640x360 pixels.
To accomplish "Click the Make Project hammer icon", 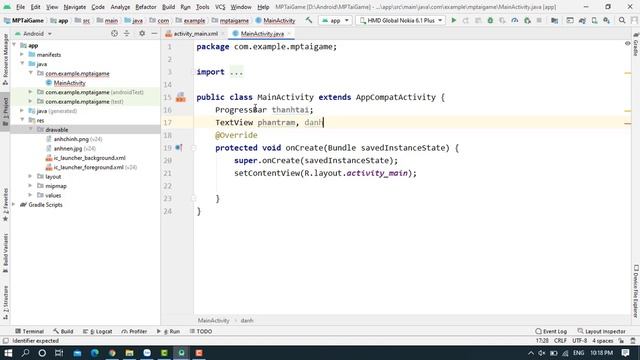I will pos(309,20).
